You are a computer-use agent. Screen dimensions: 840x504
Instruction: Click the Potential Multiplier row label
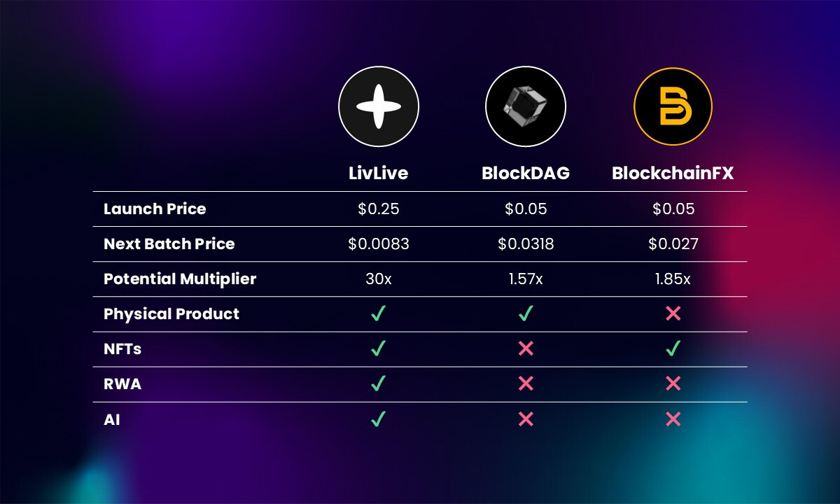click(180, 279)
